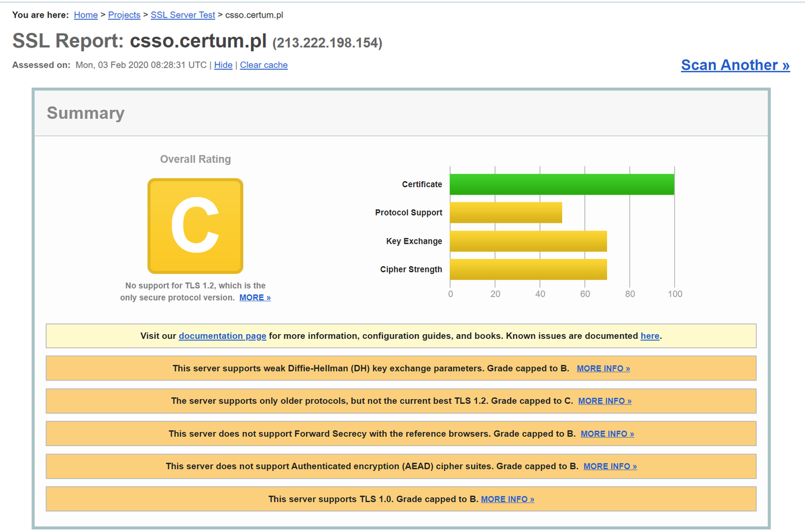The image size is (805, 532).
Task: Open SSL Server Test breadcrumb link
Action: 183,15
